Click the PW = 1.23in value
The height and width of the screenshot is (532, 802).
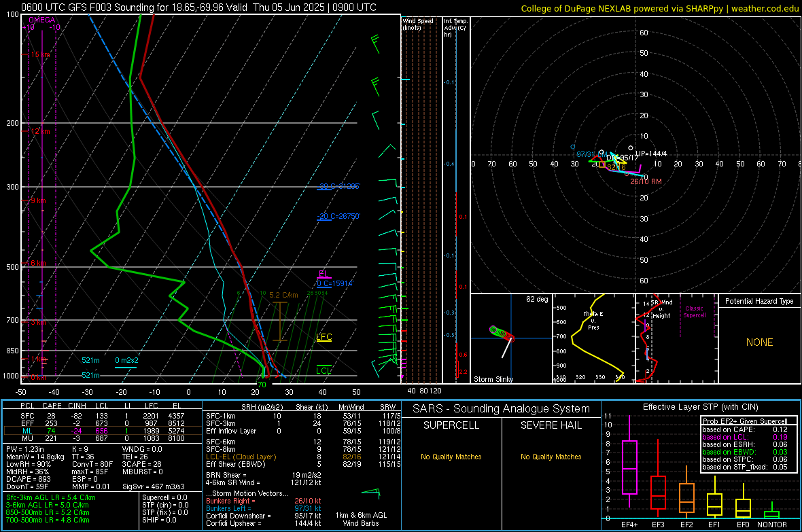pos(26,449)
